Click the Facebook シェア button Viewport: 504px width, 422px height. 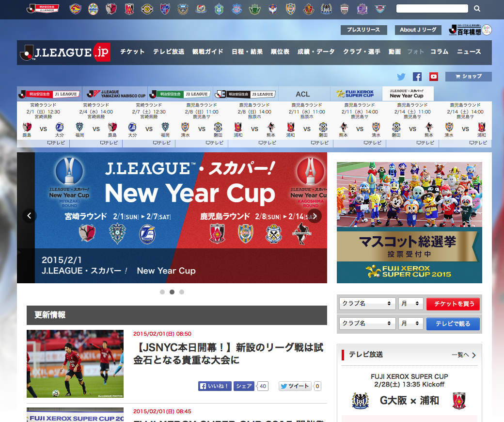(x=244, y=386)
